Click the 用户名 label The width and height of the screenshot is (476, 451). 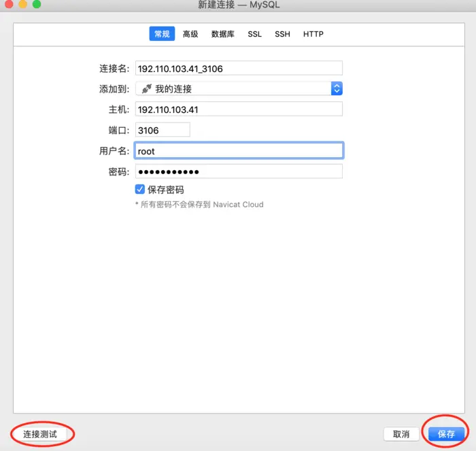click(x=114, y=151)
